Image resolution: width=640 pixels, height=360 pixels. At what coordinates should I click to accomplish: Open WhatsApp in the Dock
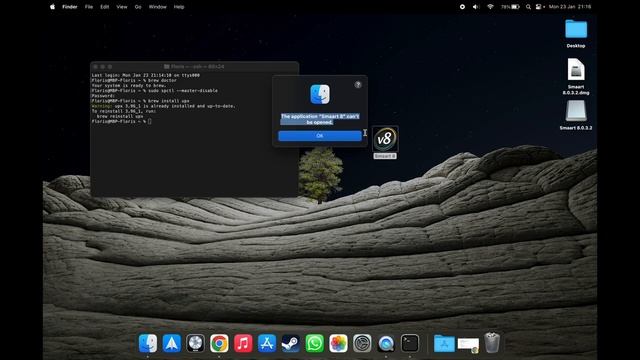coord(315,343)
